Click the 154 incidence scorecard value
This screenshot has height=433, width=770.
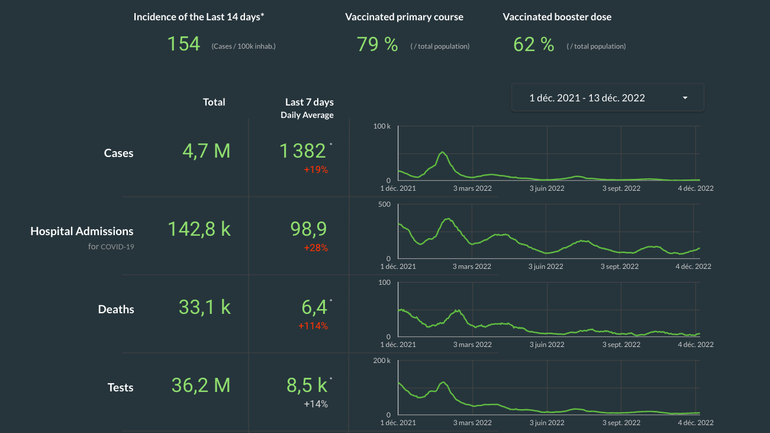click(x=184, y=44)
